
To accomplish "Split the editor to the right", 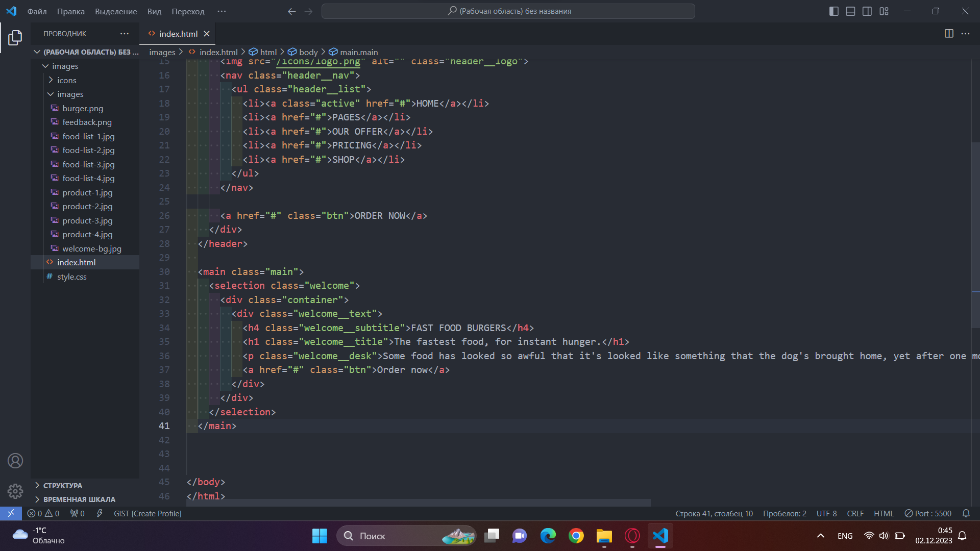I will (x=949, y=34).
